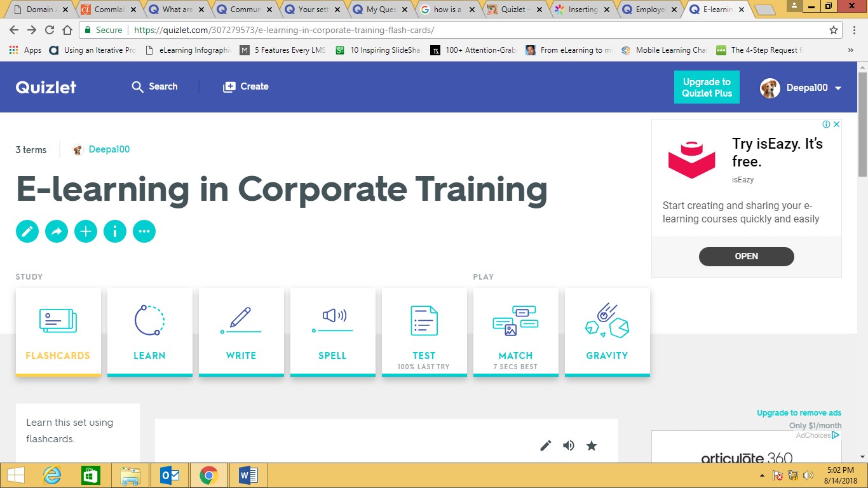Click the Upgrade to remove ads link
868x488 pixels.
tap(799, 412)
